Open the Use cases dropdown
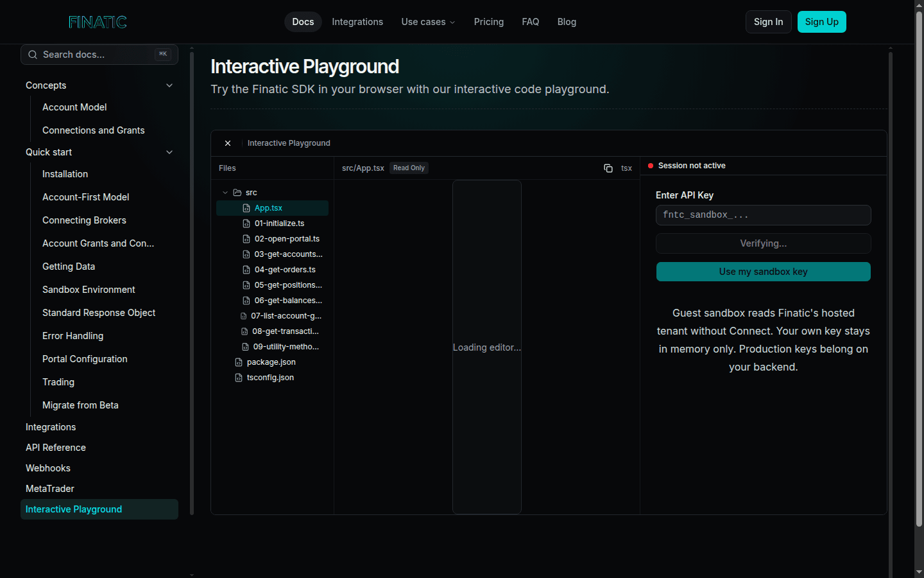The image size is (924, 578). point(428,22)
